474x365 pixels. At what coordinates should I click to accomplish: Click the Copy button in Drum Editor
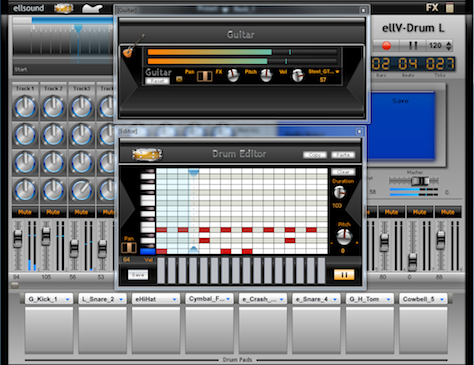coord(315,155)
